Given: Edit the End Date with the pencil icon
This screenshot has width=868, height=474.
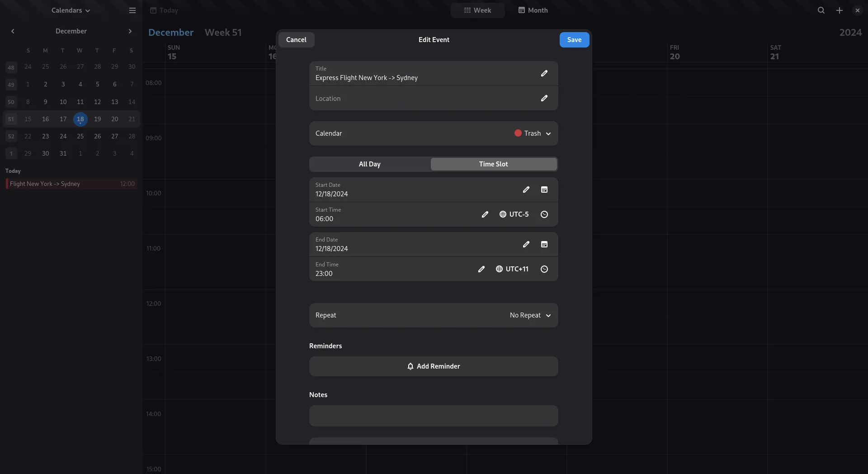Looking at the screenshot, I should [x=526, y=244].
